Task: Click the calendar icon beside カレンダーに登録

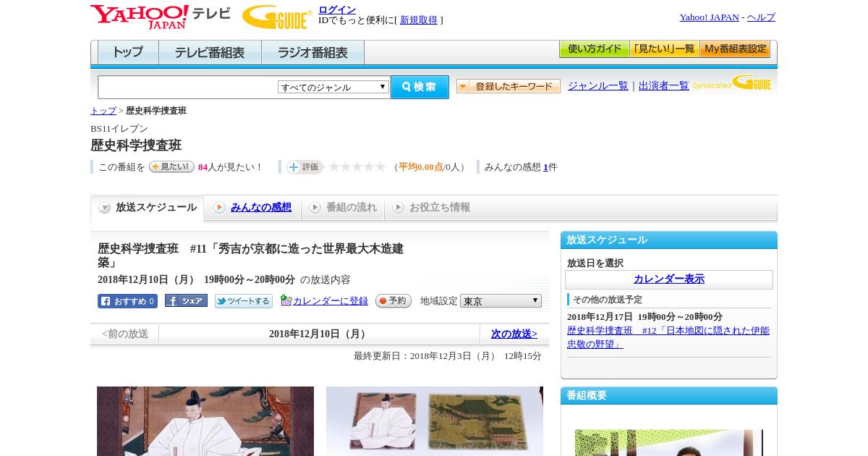Action: pos(286,300)
